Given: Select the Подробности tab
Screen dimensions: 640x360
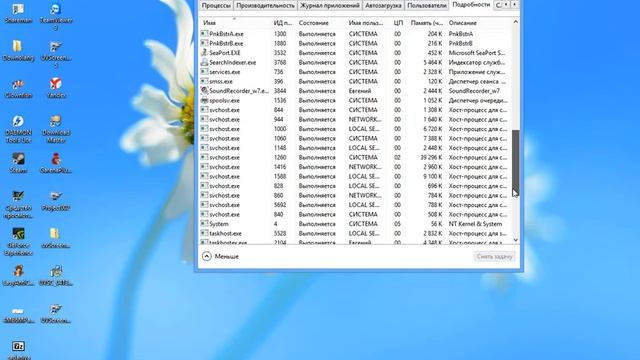Looking at the screenshot, I should coord(471,5).
